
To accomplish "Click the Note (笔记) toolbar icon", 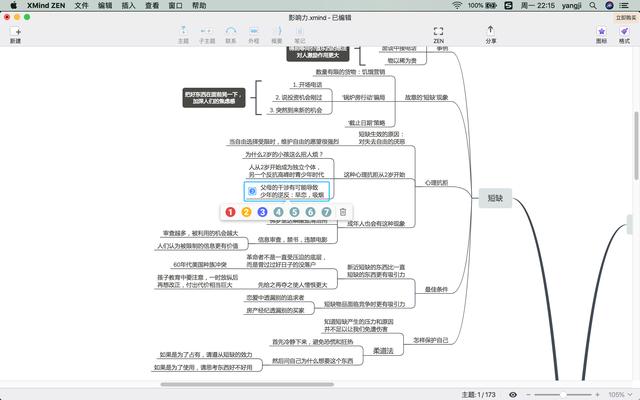I will pos(300,35).
